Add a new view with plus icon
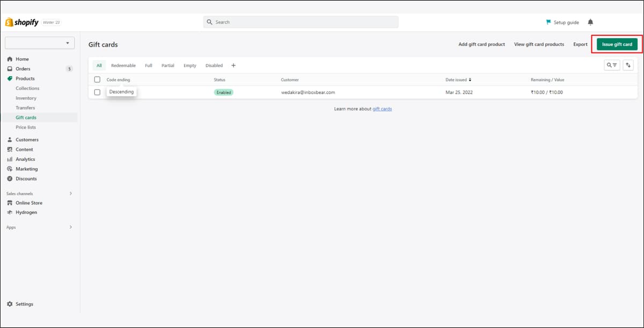644x328 pixels. [x=233, y=65]
